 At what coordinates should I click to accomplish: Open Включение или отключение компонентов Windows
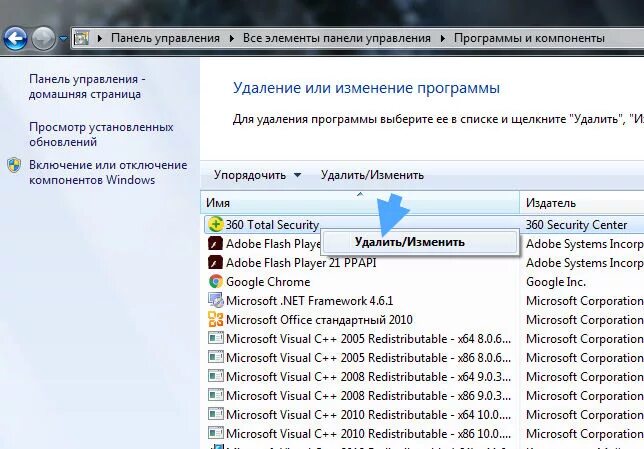click(108, 172)
